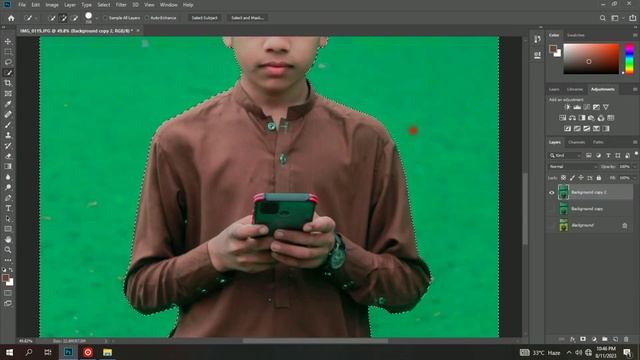The image size is (640, 360).
Task: Open the Fill value dropdown
Action: 634,178
